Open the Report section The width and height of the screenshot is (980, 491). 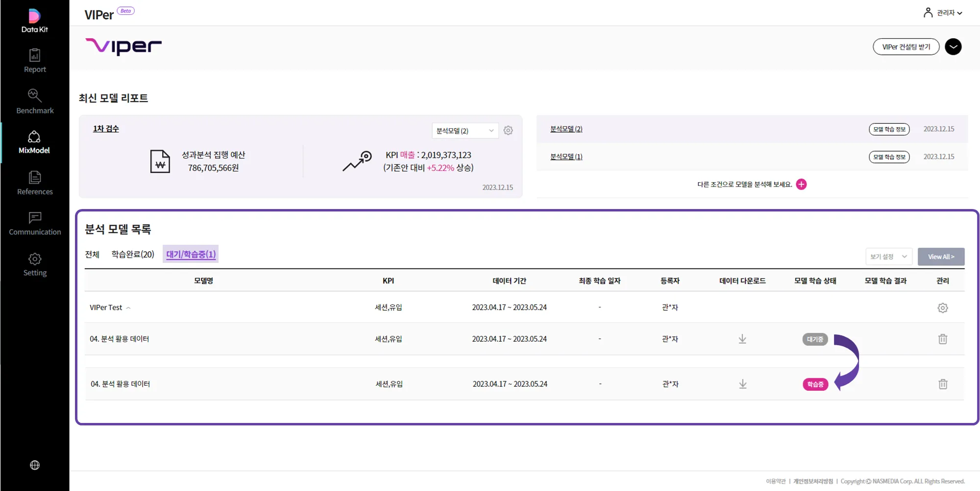coord(35,61)
